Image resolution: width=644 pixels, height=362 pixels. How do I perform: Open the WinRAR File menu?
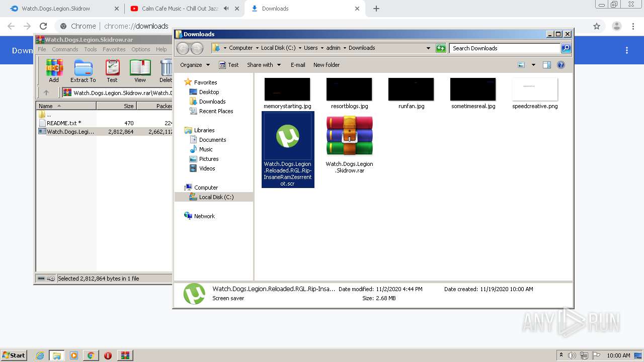[x=42, y=49]
